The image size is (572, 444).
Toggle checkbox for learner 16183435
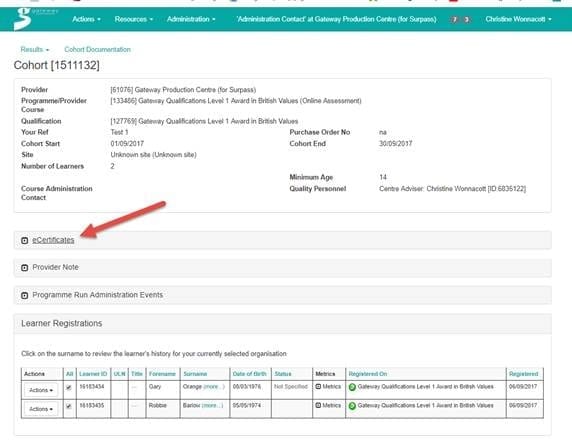point(69,406)
